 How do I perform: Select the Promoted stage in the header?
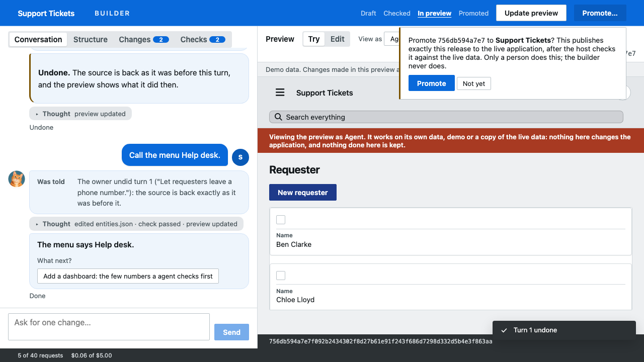[x=473, y=14]
